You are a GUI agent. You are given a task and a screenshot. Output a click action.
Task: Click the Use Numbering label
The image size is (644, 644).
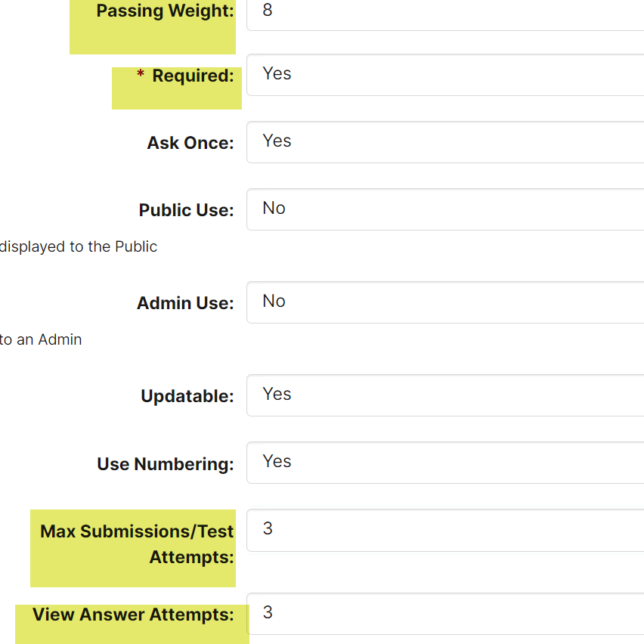(x=165, y=463)
